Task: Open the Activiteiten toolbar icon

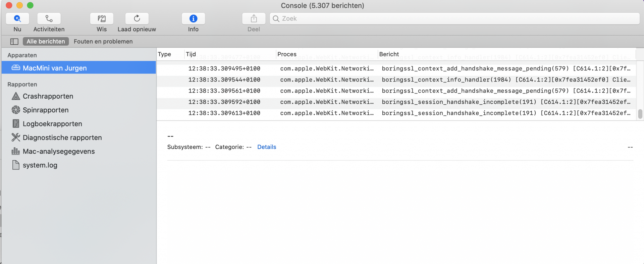Action: click(x=49, y=19)
